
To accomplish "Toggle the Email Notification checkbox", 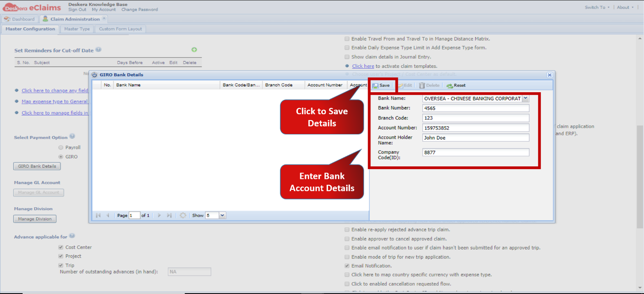I will [x=347, y=266].
